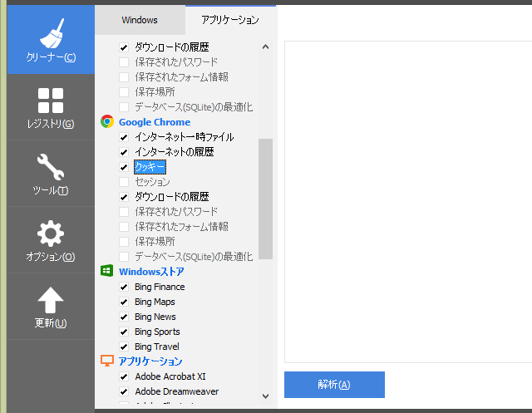Enable the セッション checkbox
532x413 pixels.
[x=124, y=182]
